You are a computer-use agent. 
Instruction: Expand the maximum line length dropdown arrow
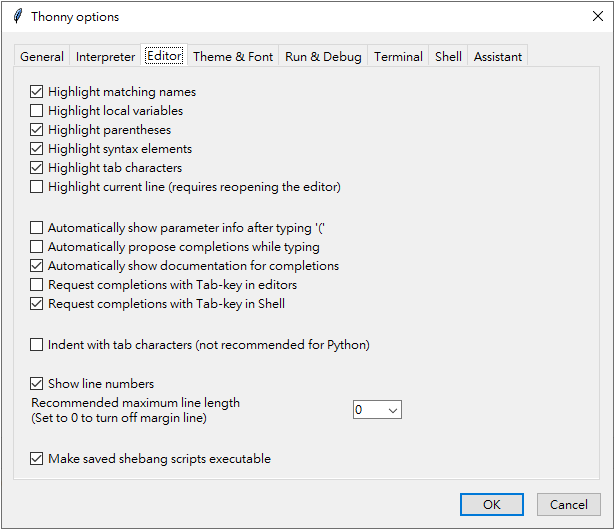click(x=393, y=410)
